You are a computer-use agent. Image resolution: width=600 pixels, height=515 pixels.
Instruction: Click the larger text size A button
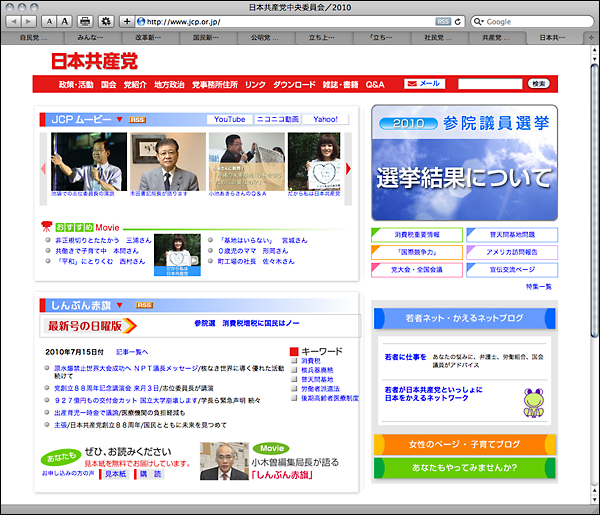(64, 21)
